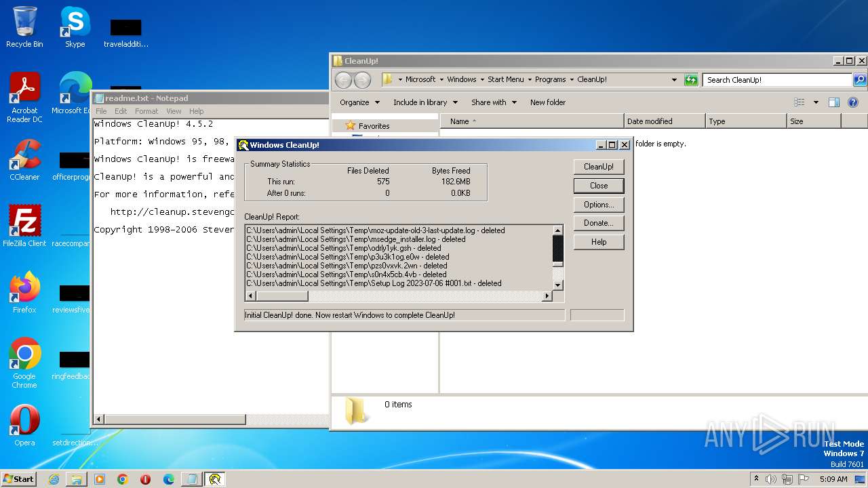Open Options... in Windows CleanUp!
868x488 pixels.
[599, 205]
